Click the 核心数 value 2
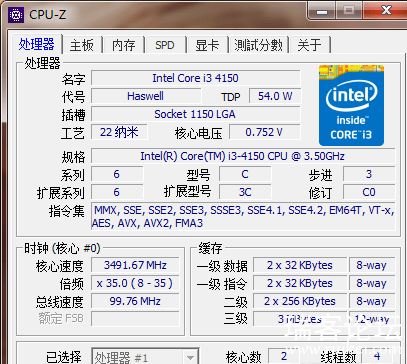This screenshot has width=407, height=364. tap(284, 357)
